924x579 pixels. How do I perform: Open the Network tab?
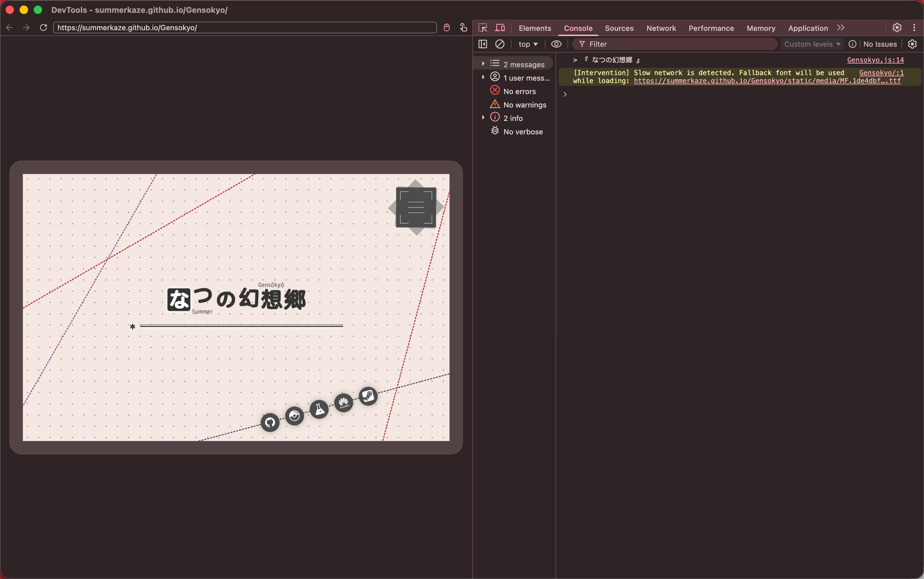[661, 28]
